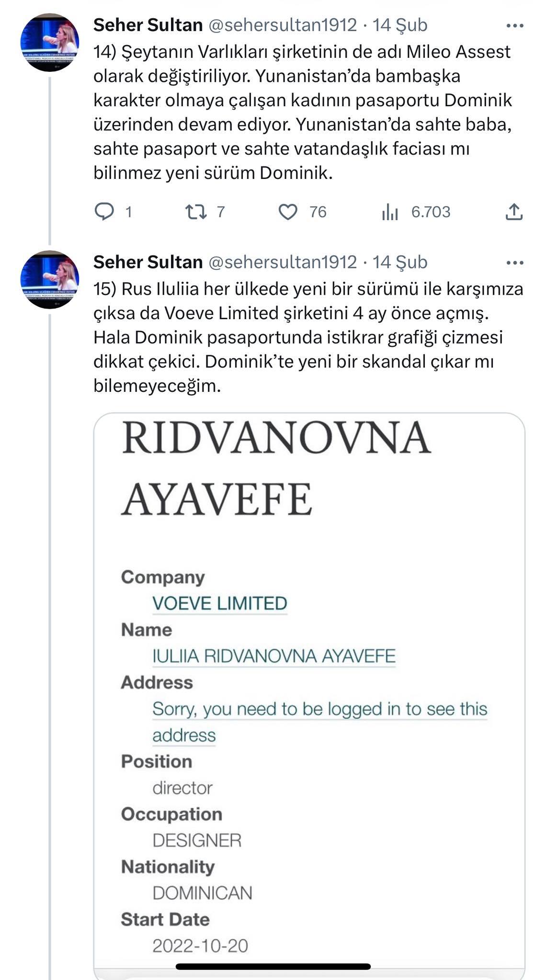
Task: Like tweet 14 with the heart icon
Action: pos(288,212)
